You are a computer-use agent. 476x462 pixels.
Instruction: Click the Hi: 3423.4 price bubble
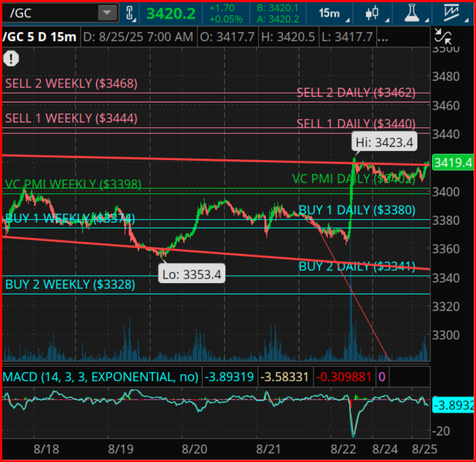384,142
